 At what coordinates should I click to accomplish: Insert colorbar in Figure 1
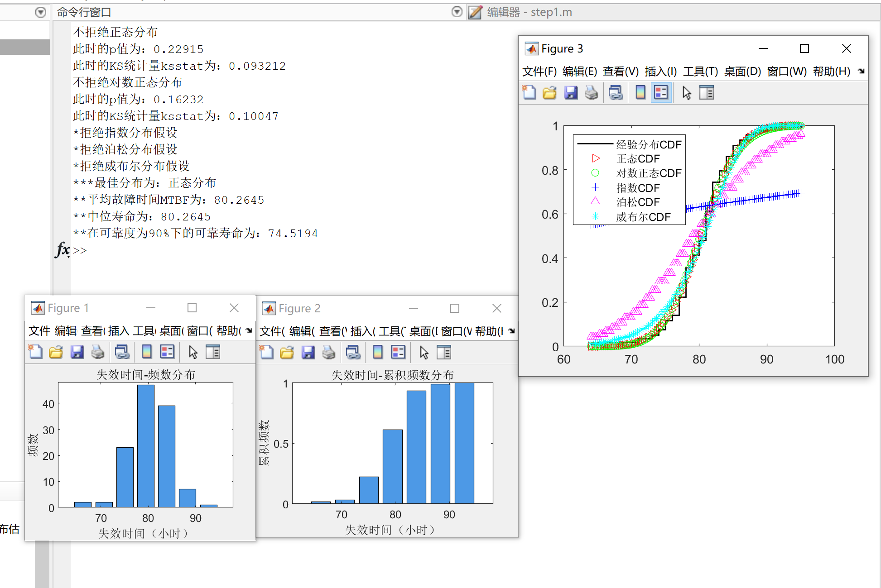(147, 352)
